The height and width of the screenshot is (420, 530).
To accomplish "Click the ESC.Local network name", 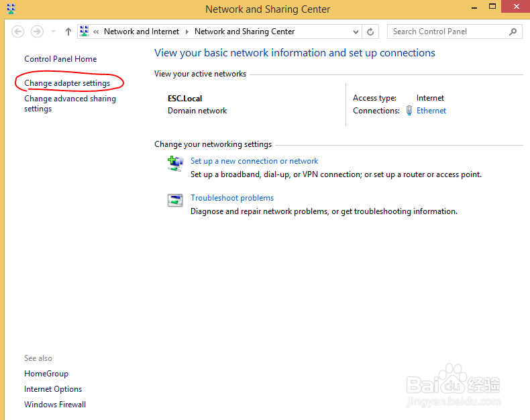I will coord(185,99).
